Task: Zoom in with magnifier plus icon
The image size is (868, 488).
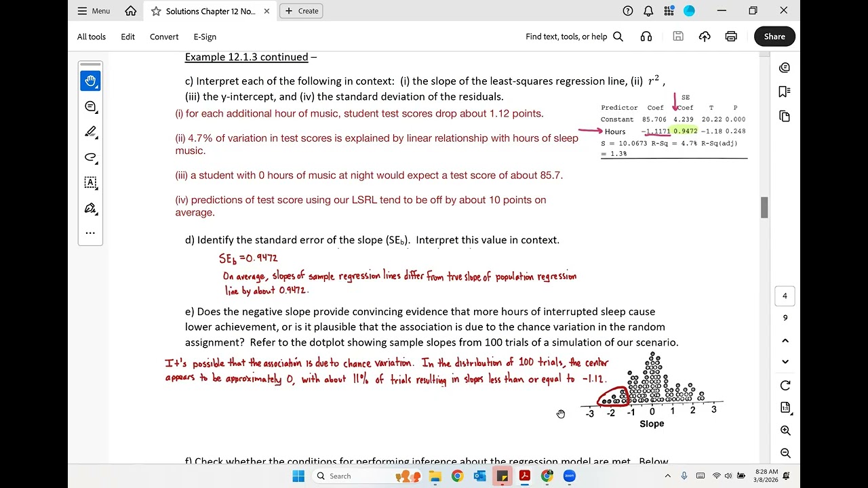Action: click(785, 430)
